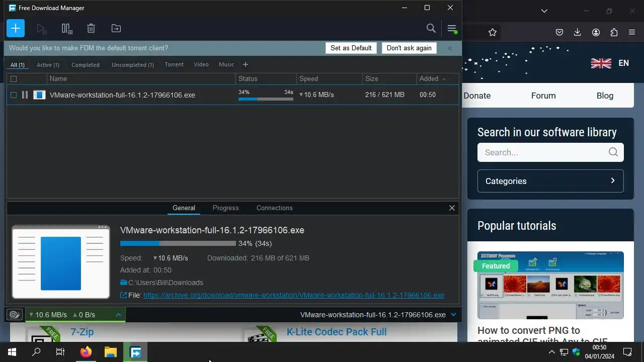Close the download details panel
The image size is (644, 362).
pyautogui.click(x=452, y=208)
